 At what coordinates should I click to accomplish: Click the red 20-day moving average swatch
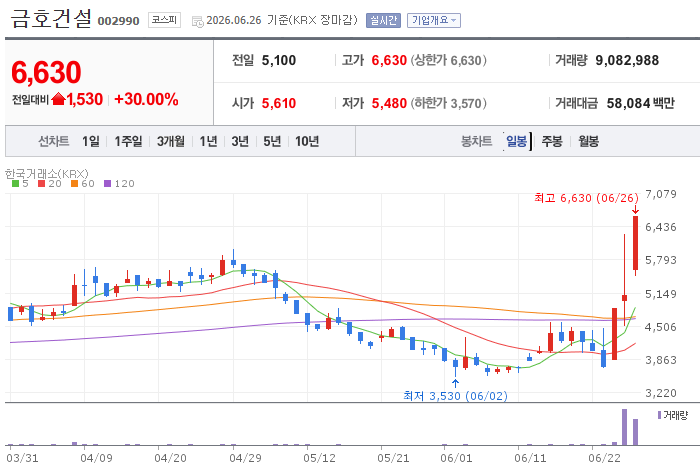[42, 183]
